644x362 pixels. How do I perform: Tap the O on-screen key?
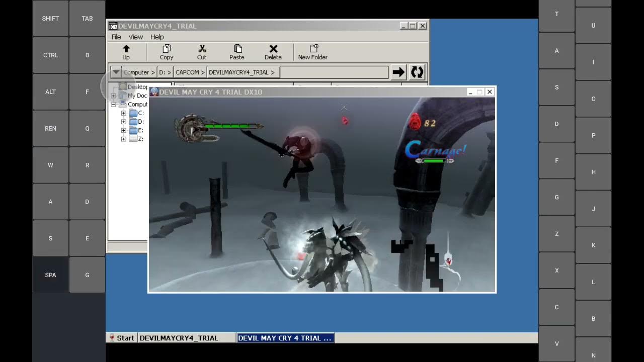[x=593, y=99]
